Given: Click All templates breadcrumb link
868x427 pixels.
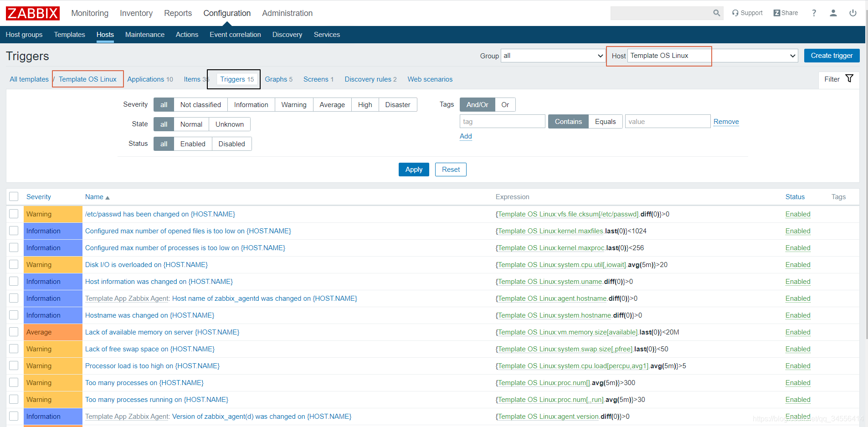Looking at the screenshot, I should click(x=29, y=79).
